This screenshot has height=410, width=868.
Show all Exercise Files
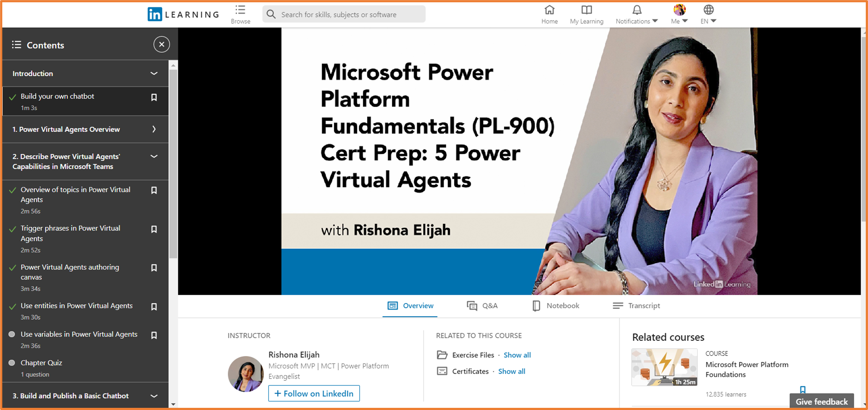pyautogui.click(x=517, y=355)
